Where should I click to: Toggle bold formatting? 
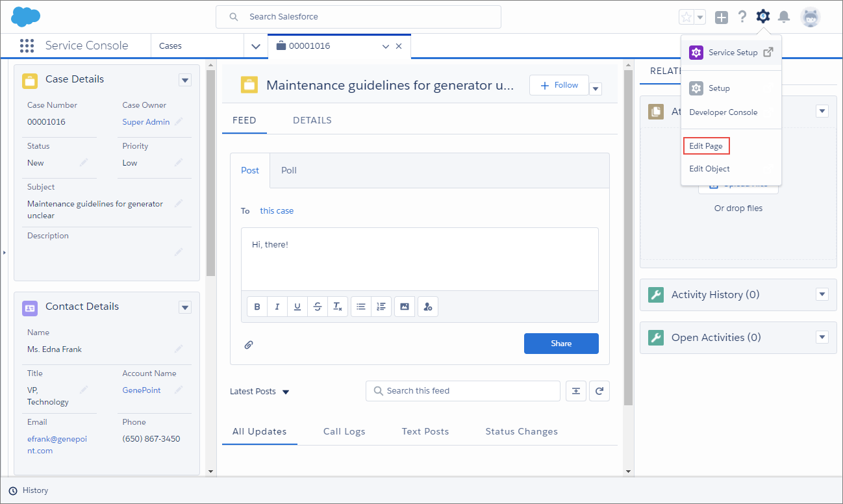pos(257,307)
